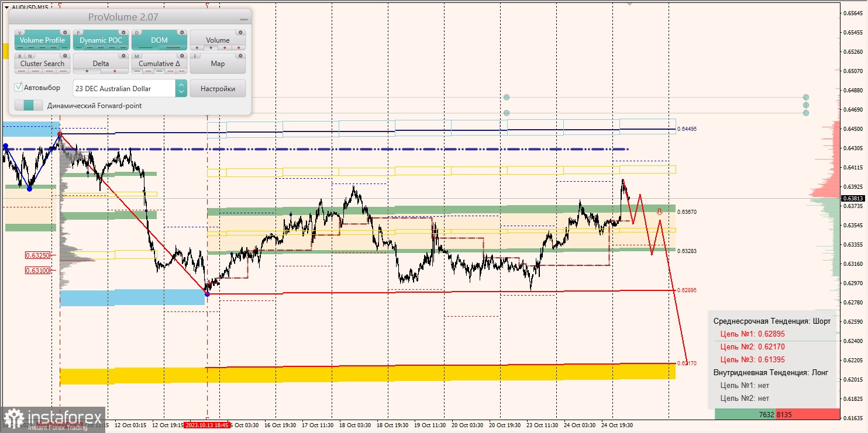Click Цель №3: 0.61395 target text

tap(752, 360)
